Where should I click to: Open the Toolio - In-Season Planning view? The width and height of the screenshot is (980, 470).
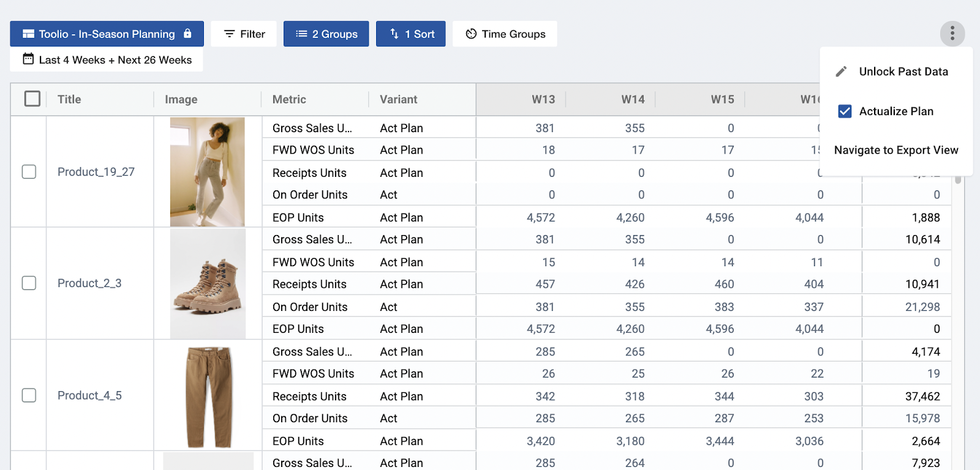107,34
